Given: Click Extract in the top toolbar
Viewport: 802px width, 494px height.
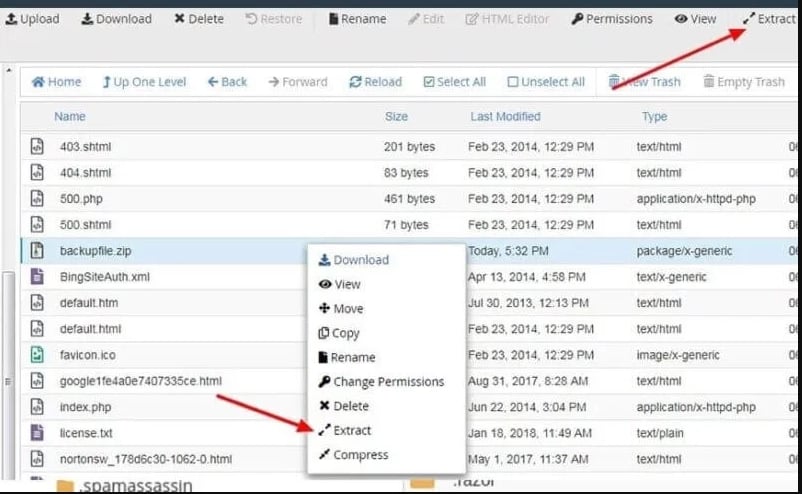Looking at the screenshot, I should pos(769,19).
